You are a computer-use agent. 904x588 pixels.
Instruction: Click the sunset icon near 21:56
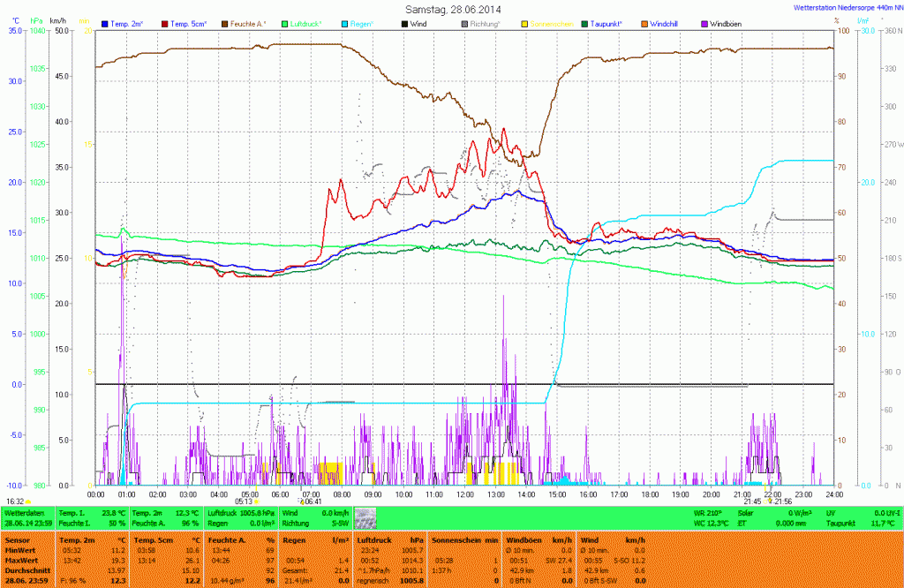click(x=771, y=501)
